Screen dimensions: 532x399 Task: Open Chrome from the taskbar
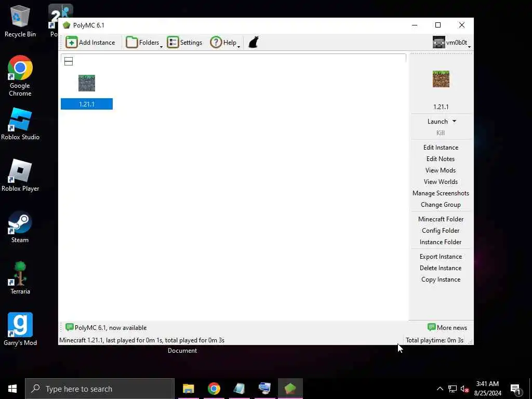click(x=214, y=389)
